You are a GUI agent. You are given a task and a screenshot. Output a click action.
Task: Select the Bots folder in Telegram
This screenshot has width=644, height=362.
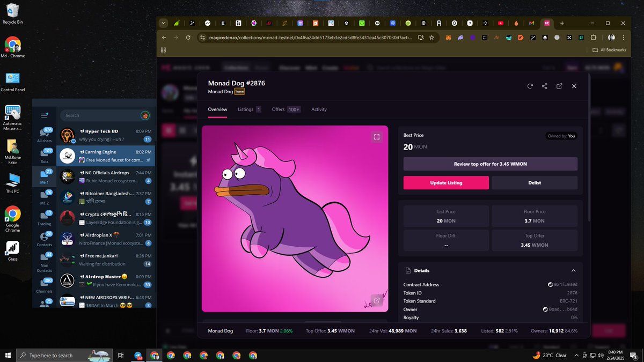click(x=45, y=156)
